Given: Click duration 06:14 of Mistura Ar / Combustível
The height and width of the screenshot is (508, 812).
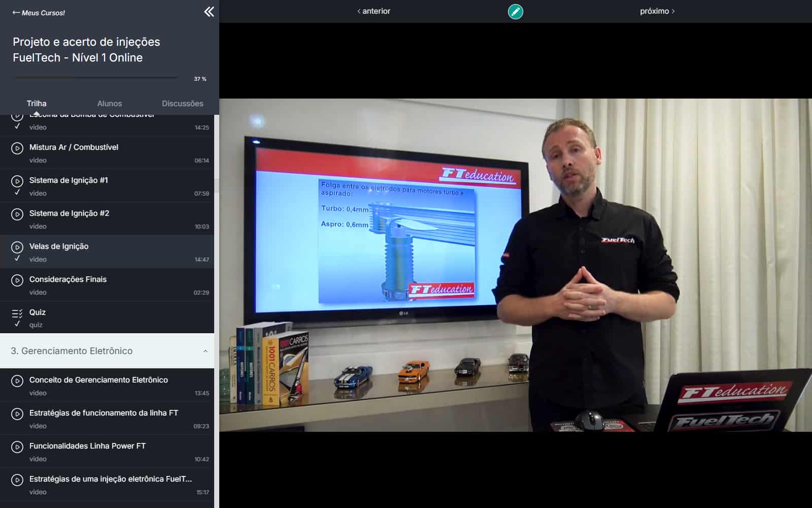Looking at the screenshot, I should [x=202, y=161].
